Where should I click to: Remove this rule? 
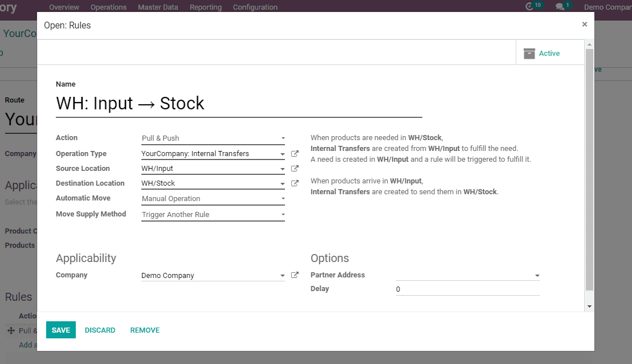pos(145,330)
